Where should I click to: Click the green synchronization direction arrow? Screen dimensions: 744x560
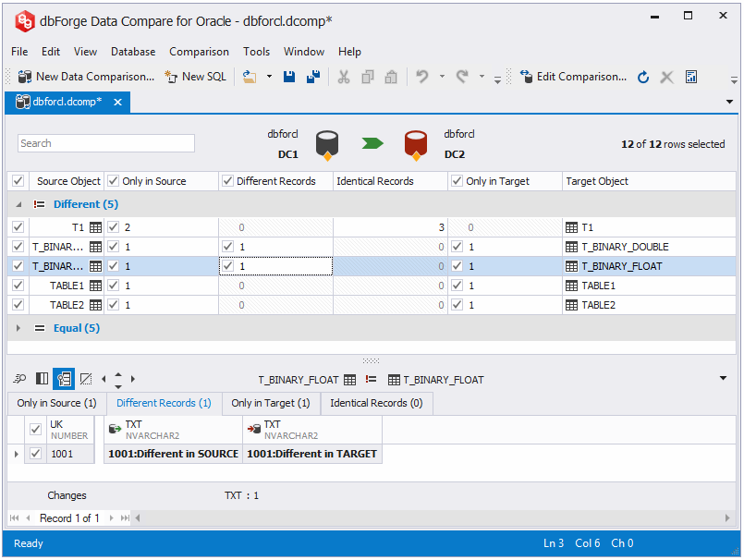click(372, 143)
